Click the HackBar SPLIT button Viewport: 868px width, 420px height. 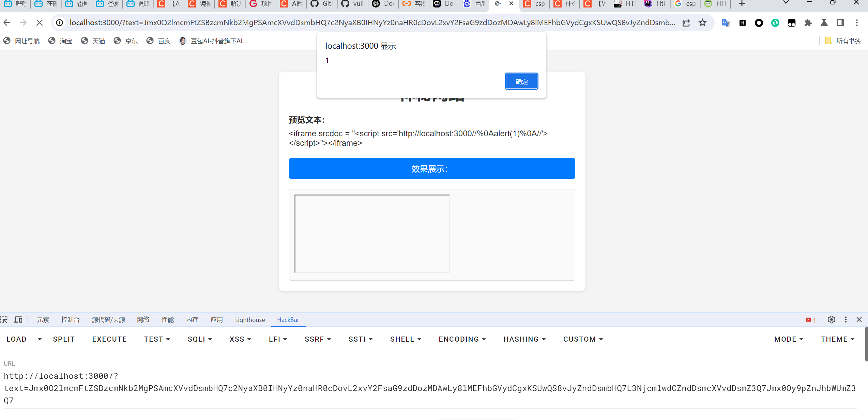(x=64, y=339)
